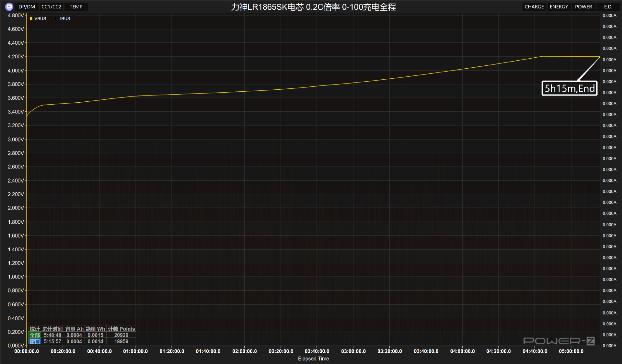Toggle the E.D. curve button
Screen dimensions: 622x364
608,7
